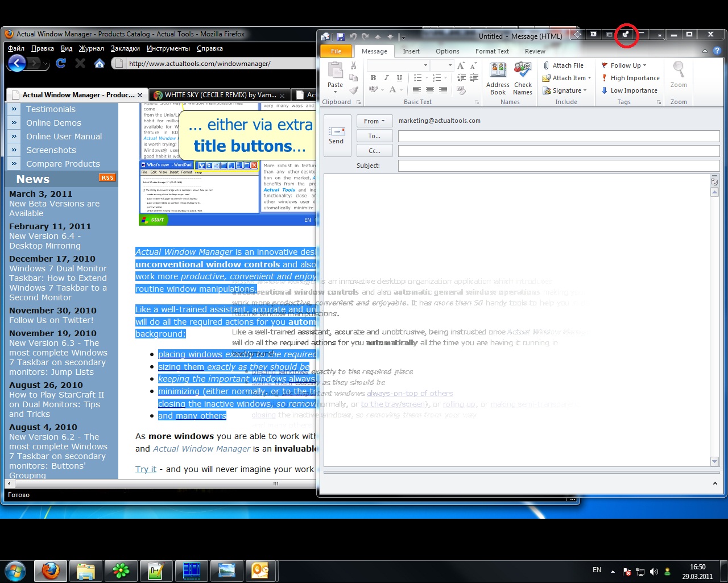Screen dimensions: 728x583
Task: Click the RSS badge next to News
Action: point(107,178)
